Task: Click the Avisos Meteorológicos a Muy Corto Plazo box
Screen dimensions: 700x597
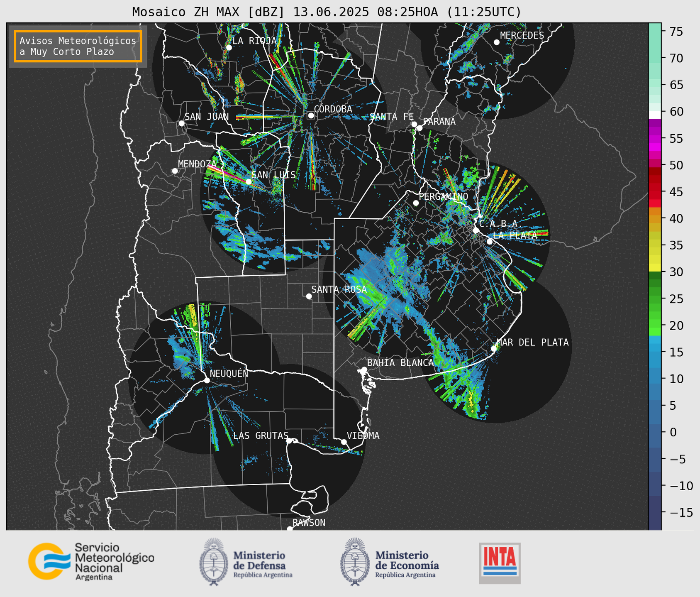Action: (78, 46)
